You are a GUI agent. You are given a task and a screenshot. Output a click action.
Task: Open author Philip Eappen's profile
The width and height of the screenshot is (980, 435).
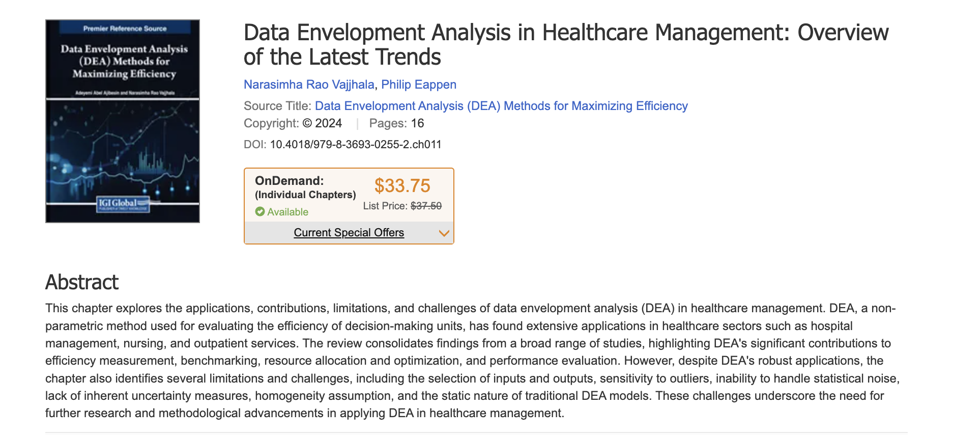419,85
